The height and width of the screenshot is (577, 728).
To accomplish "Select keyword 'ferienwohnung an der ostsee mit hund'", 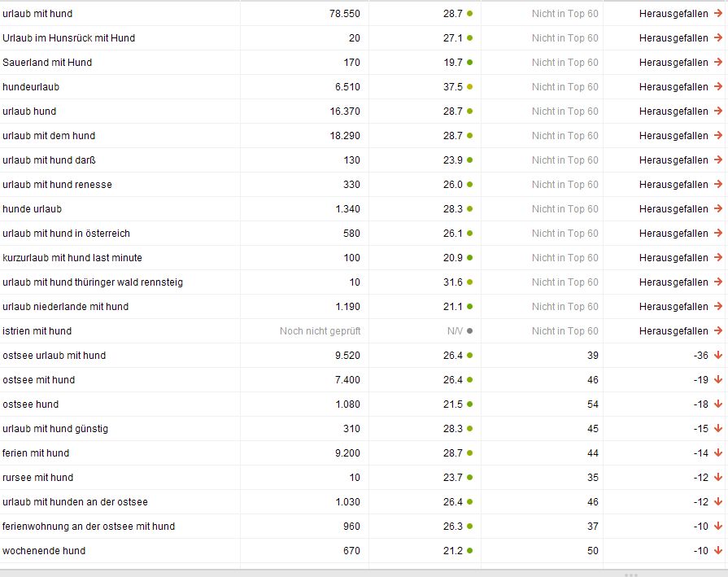I will (89, 527).
